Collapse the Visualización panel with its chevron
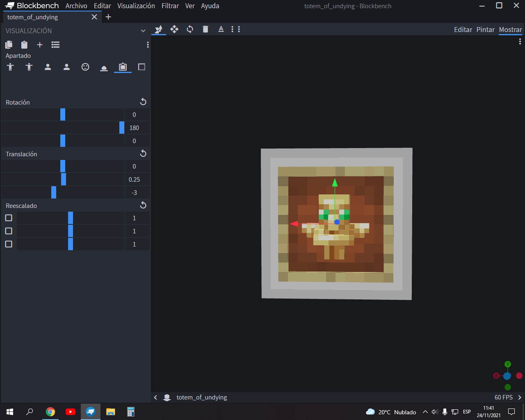 point(143,31)
